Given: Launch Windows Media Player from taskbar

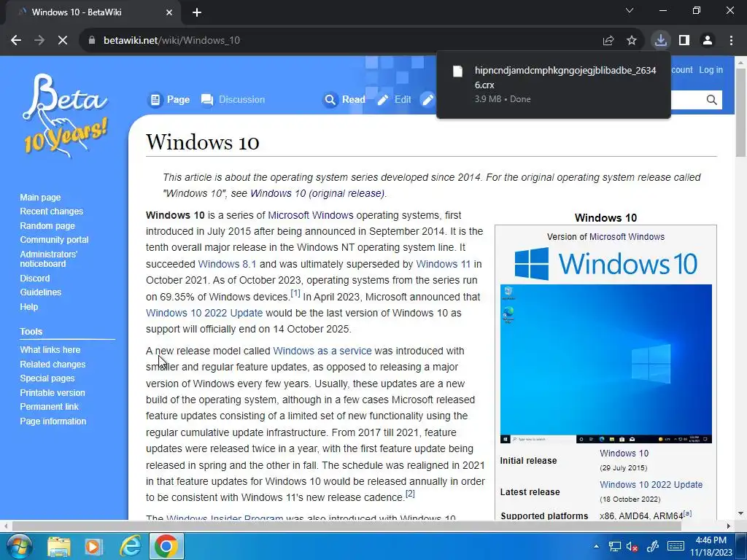Looking at the screenshot, I should tap(94, 547).
